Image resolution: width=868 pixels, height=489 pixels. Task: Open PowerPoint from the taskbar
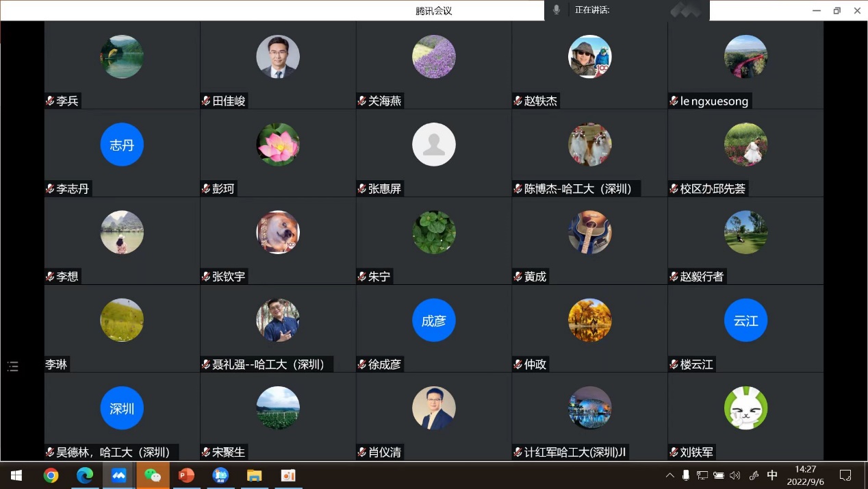pos(186,475)
